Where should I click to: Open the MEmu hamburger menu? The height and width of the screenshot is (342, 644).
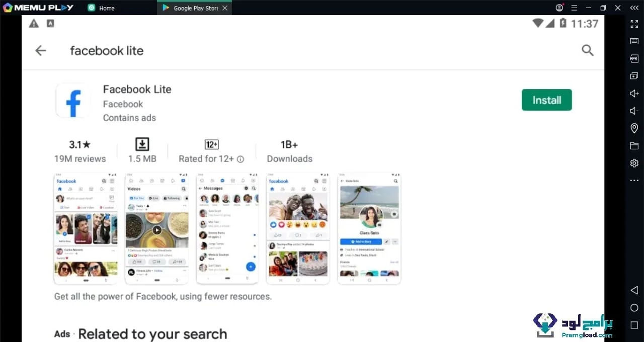574,8
